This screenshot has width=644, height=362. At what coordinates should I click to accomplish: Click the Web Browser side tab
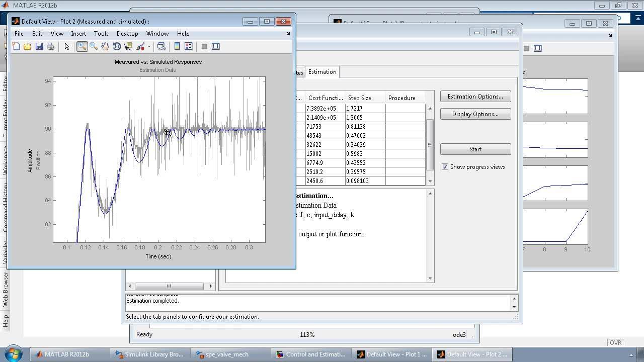6,290
